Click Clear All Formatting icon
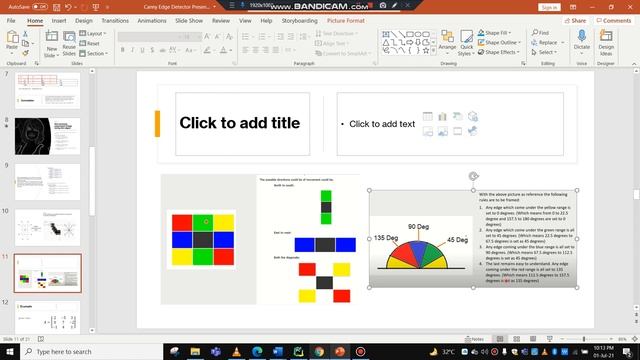This screenshot has height=360, width=640. [229, 37]
